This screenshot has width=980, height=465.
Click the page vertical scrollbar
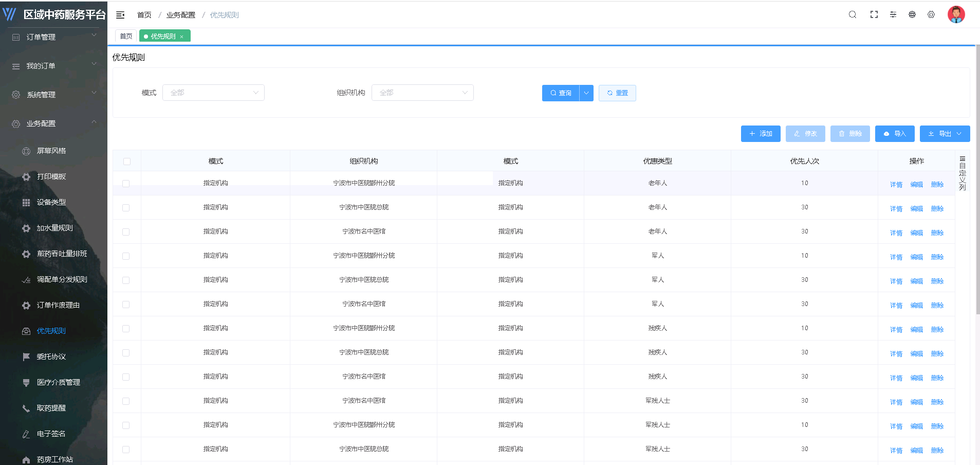pyautogui.click(x=977, y=180)
